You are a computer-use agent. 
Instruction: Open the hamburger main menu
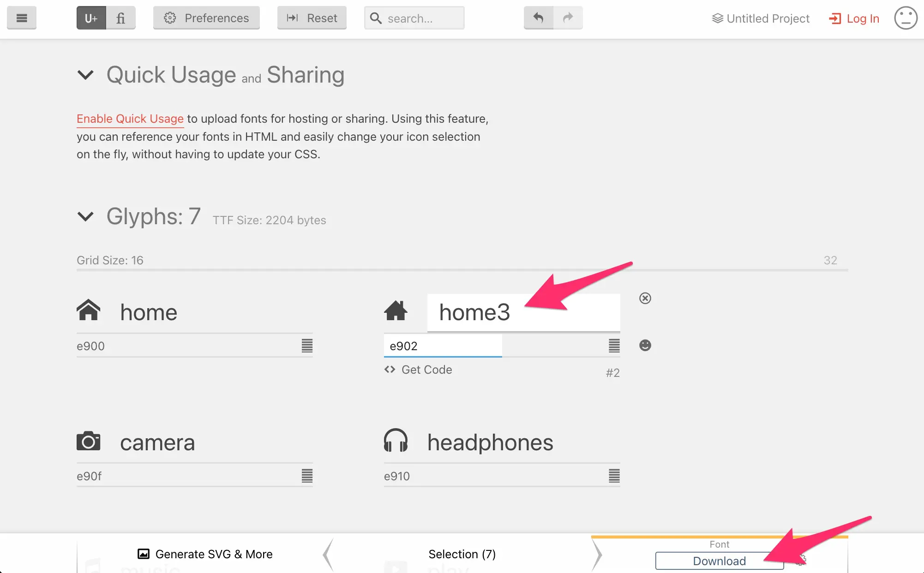21,18
